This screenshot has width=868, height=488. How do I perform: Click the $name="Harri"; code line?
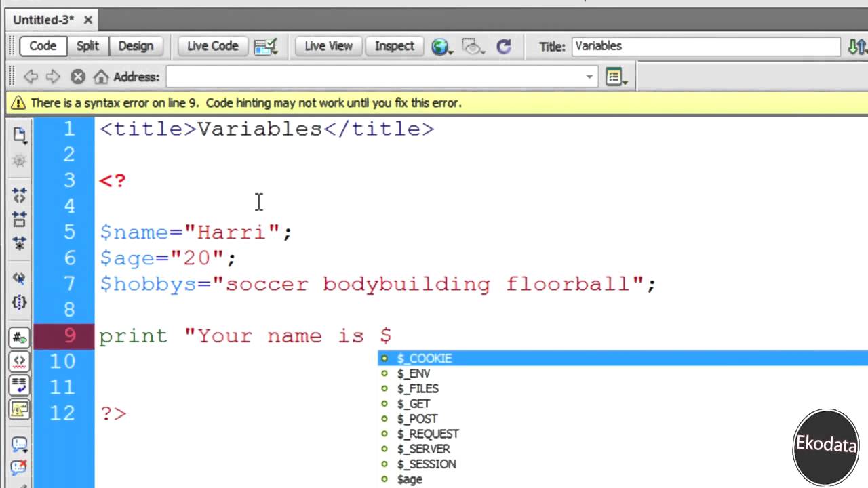[196, 232]
